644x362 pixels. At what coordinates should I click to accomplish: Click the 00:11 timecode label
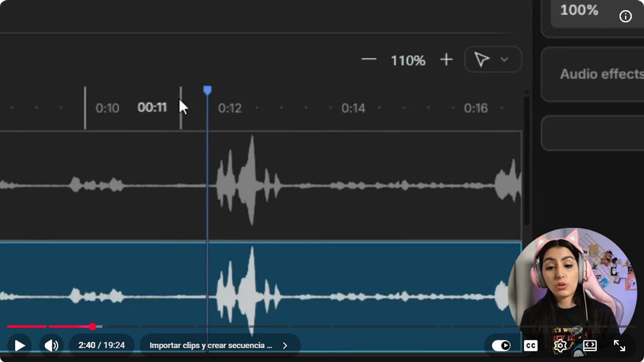click(x=152, y=108)
